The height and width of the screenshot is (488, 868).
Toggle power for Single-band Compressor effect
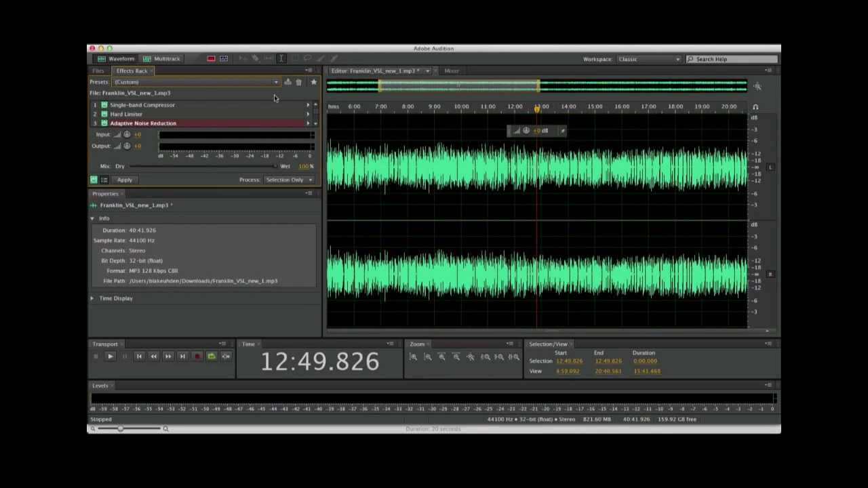[x=104, y=105]
